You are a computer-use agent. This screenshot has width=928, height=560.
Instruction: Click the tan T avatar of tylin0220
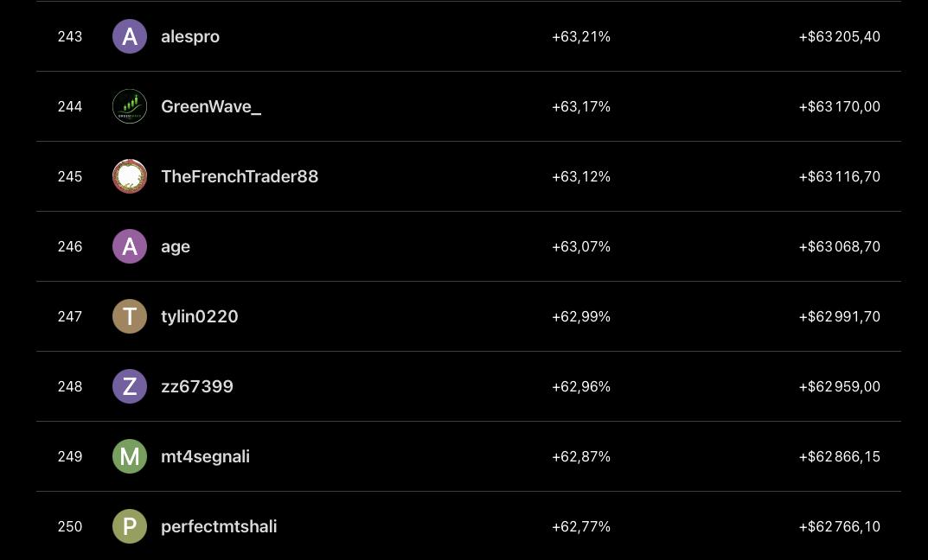130,316
